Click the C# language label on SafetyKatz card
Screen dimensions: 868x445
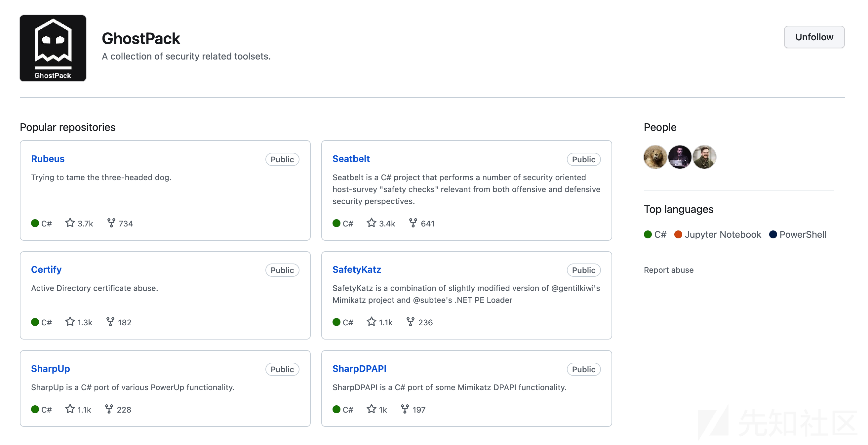(x=348, y=322)
